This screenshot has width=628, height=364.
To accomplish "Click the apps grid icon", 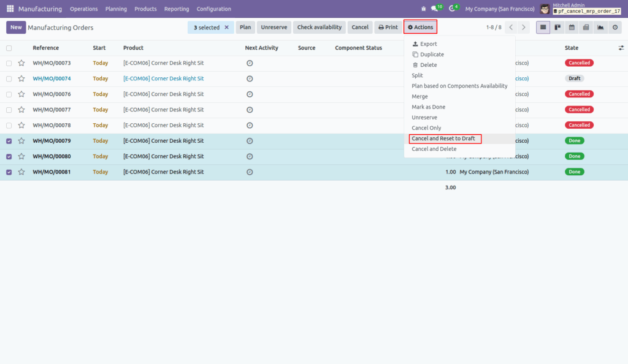I will pos(9,9).
